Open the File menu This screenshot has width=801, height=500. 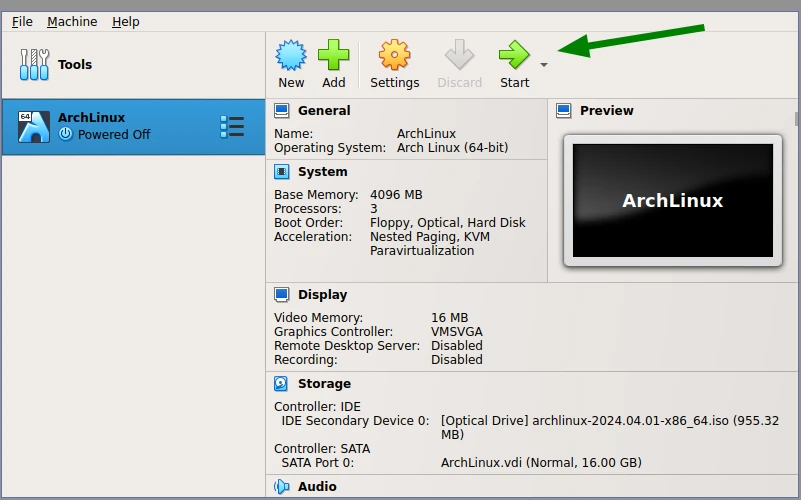click(x=22, y=21)
